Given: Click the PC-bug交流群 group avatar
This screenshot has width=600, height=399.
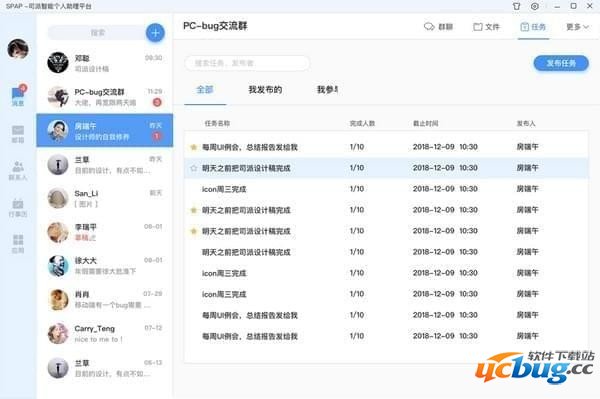Looking at the screenshot, I should tap(58, 96).
